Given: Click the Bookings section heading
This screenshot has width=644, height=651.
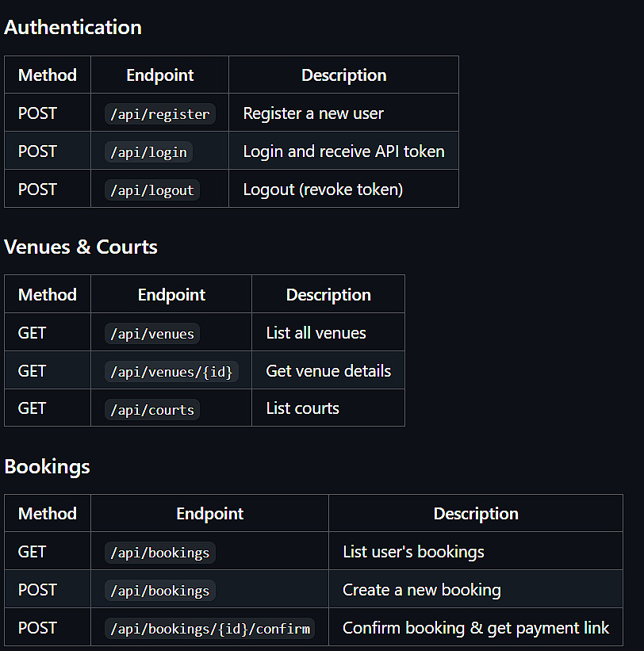Looking at the screenshot, I should [48, 466].
